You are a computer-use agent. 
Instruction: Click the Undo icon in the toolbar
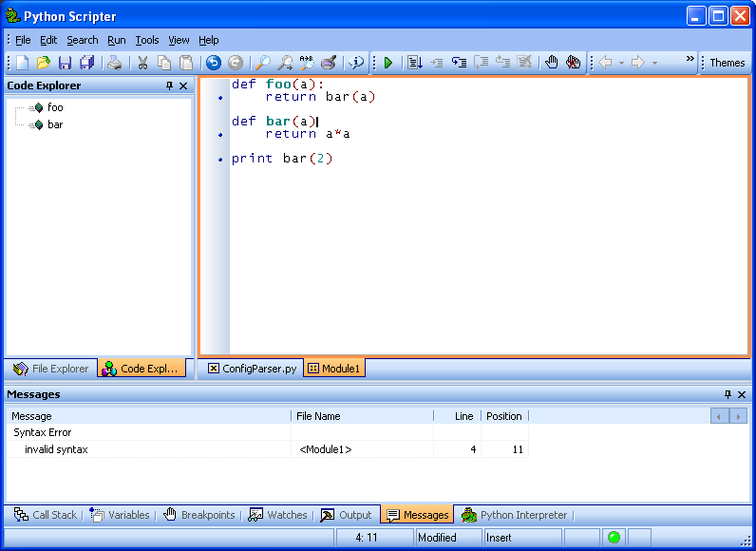213,63
